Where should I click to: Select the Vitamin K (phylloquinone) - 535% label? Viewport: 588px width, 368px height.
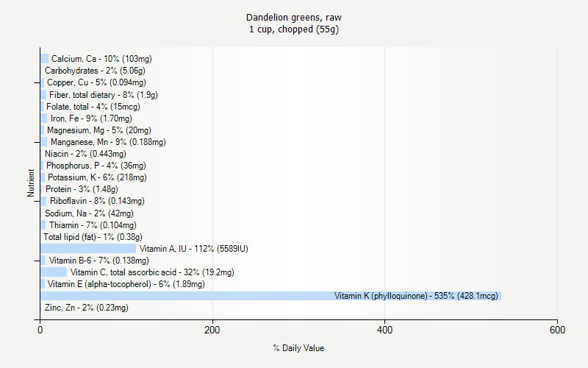(x=416, y=296)
